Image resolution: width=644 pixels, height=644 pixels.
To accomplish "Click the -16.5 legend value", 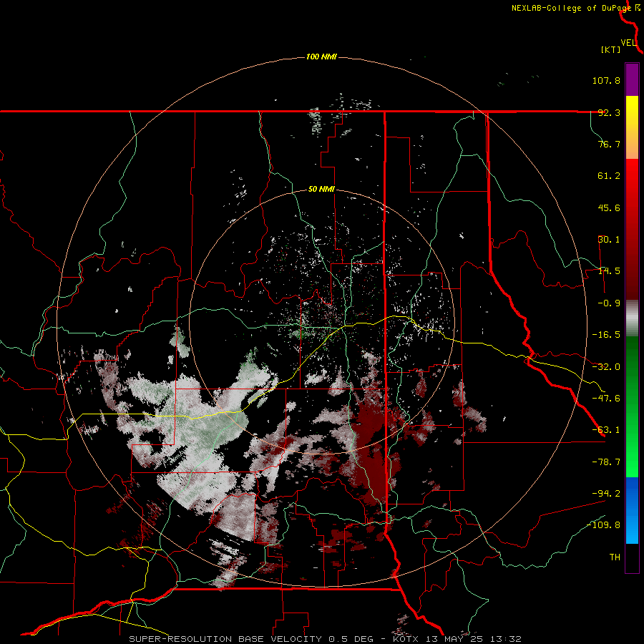I will click(606, 335).
